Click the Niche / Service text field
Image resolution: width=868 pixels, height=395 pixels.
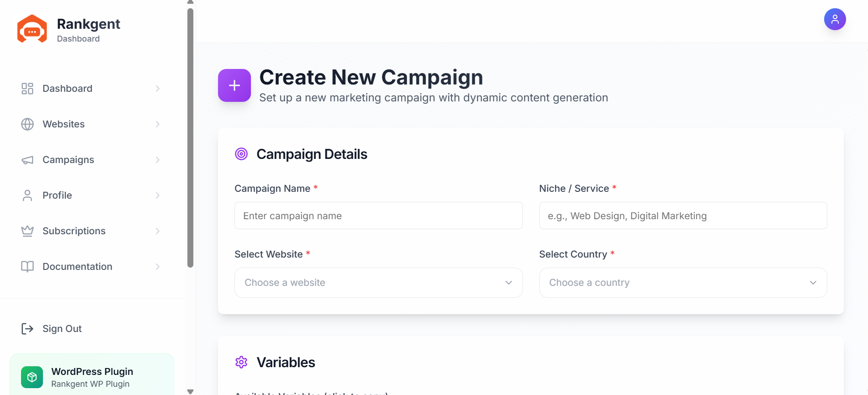[683, 216]
